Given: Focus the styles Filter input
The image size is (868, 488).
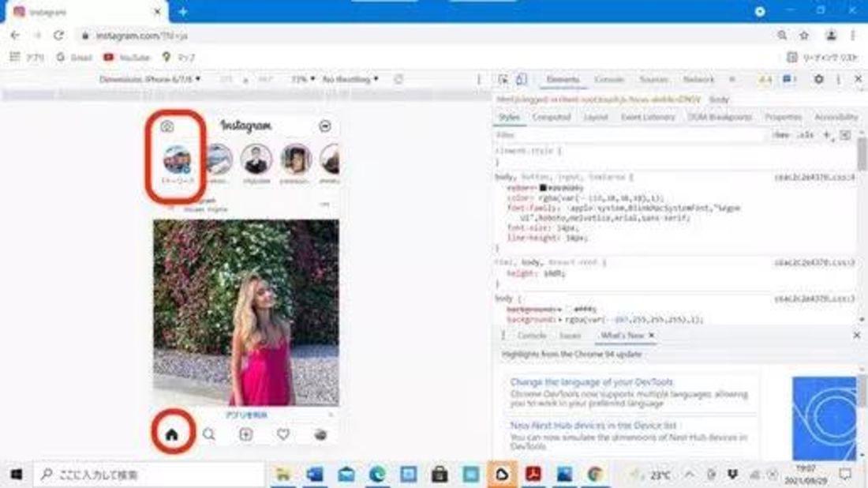Looking at the screenshot, I should coord(628,135).
